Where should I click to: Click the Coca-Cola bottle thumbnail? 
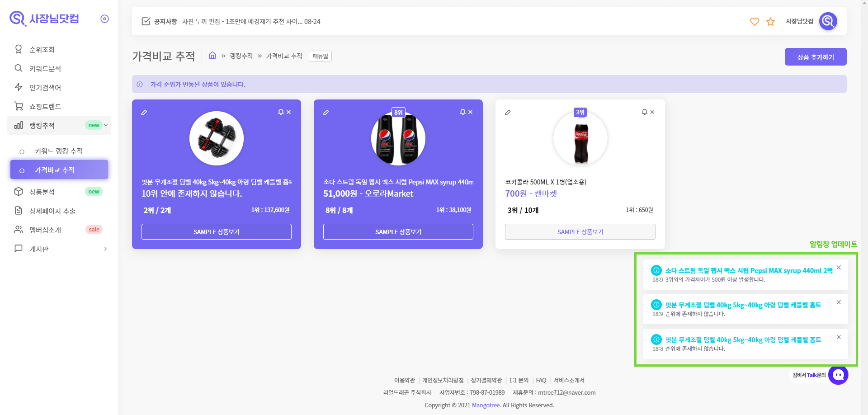(580, 138)
